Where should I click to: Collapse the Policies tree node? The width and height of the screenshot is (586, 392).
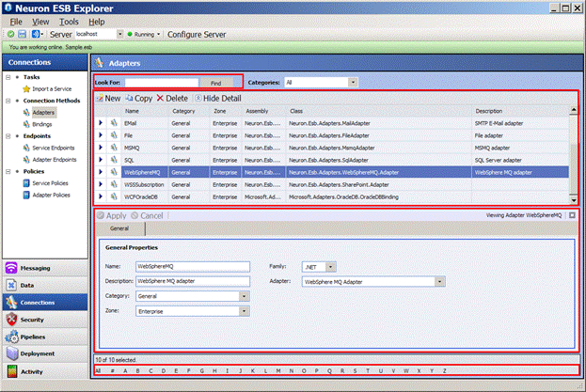(x=8, y=172)
